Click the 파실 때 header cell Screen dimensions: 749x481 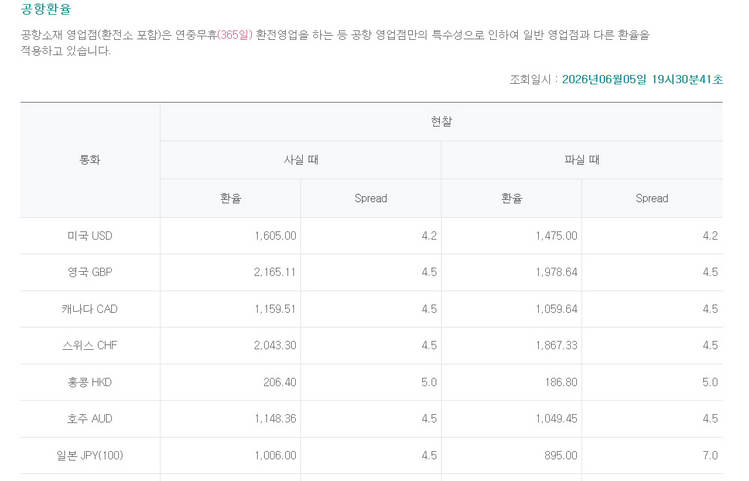(x=582, y=160)
